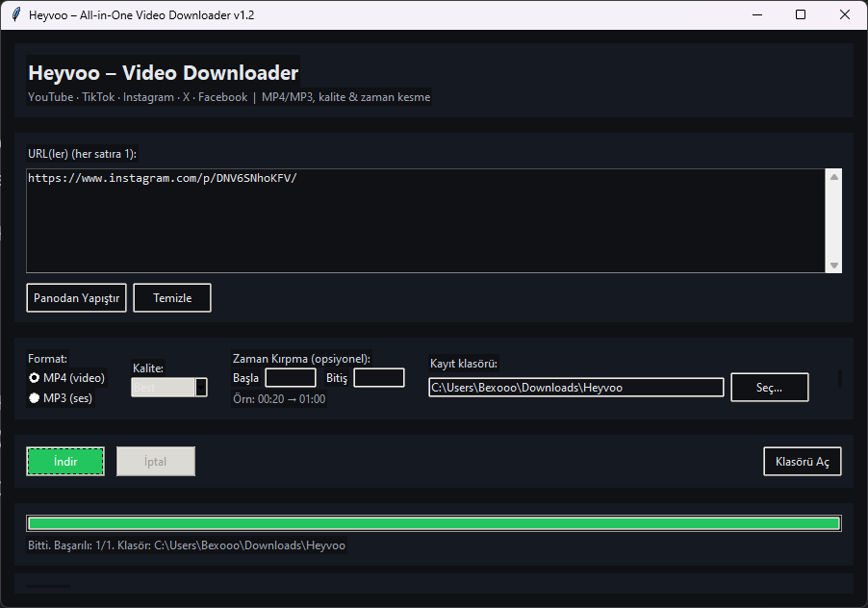Select the MP3 (ses) format option

click(x=61, y=397)
